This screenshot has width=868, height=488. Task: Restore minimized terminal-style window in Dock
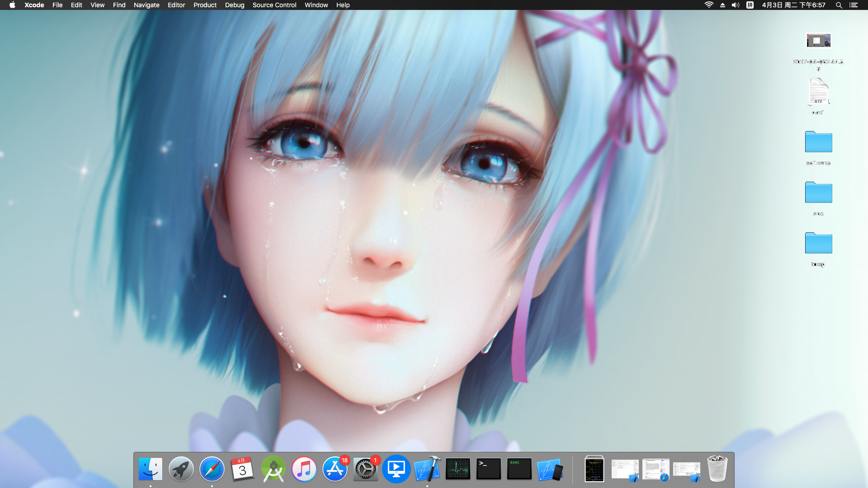point(594,469)
